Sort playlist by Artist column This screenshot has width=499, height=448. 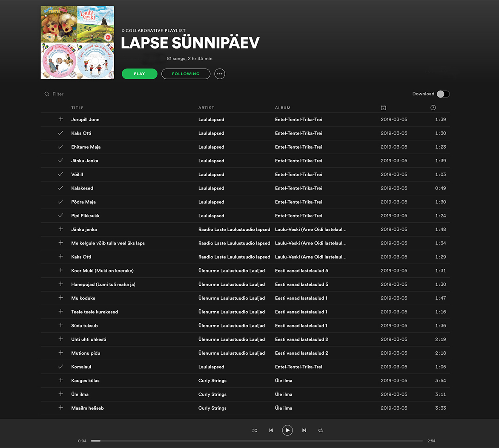(x=206, y=108)
